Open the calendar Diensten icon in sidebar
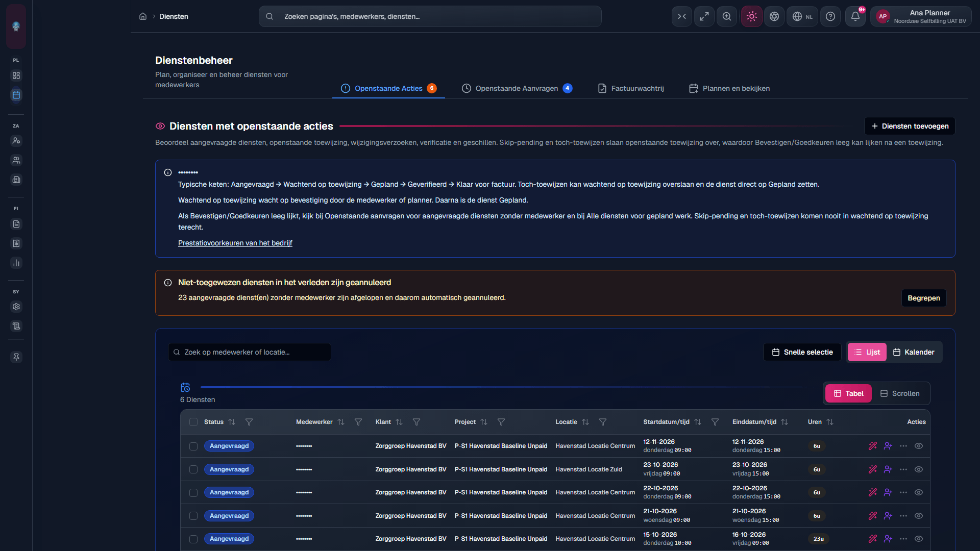Viewport: 980px width, 551px height. (x=16, y=95)
